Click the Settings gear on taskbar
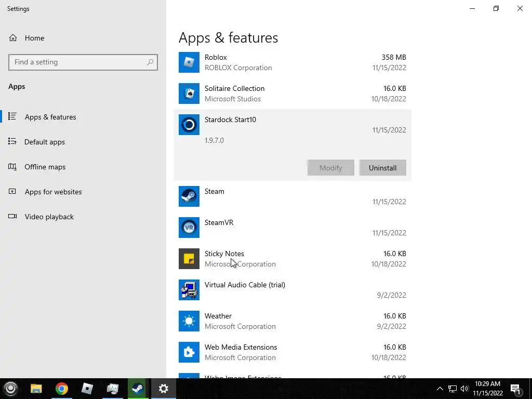 [x=164, y=389]
